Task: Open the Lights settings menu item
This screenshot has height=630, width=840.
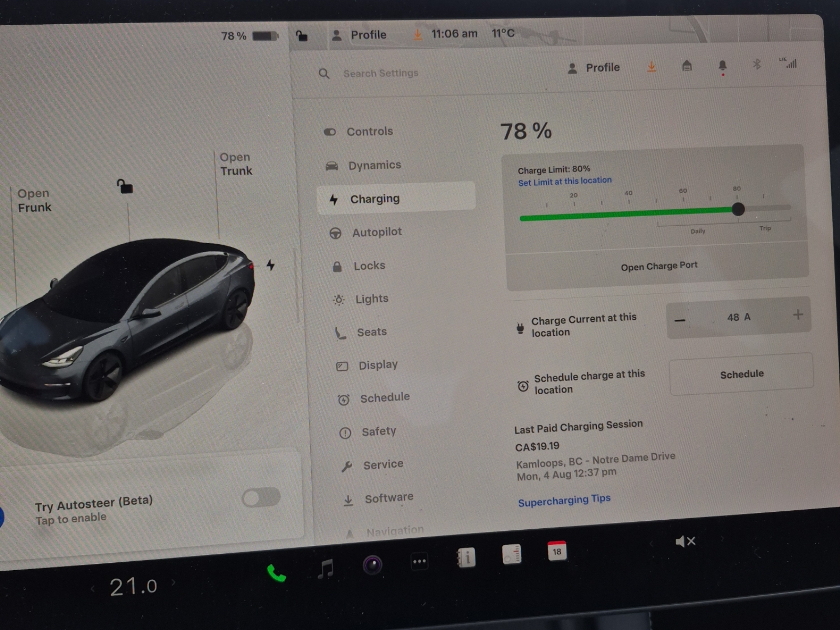Action: pyautogui.click(x=371, y=299)
